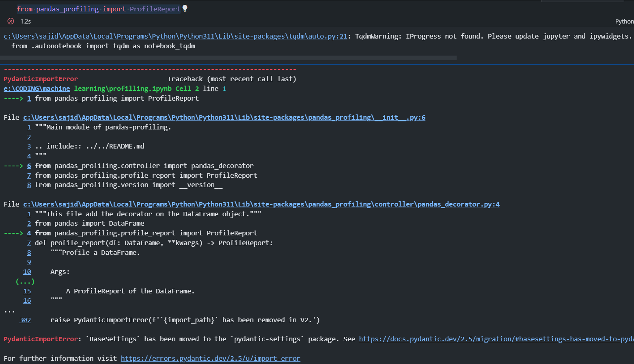Screen dimensions: 634x364
Task: Click line number 2 beside pandas DataFrame import
Action: (29, 223)
